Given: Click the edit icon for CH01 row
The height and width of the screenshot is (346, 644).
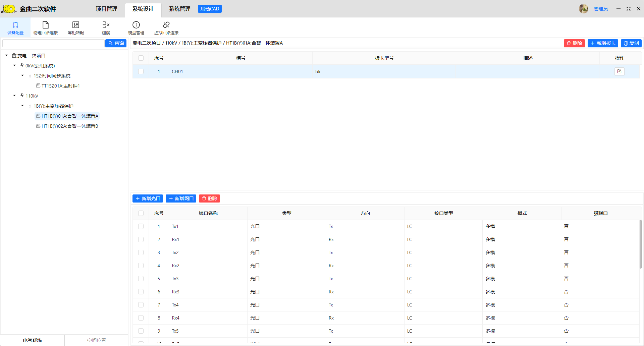Looking at the screenshot, I should click(619, 71).
